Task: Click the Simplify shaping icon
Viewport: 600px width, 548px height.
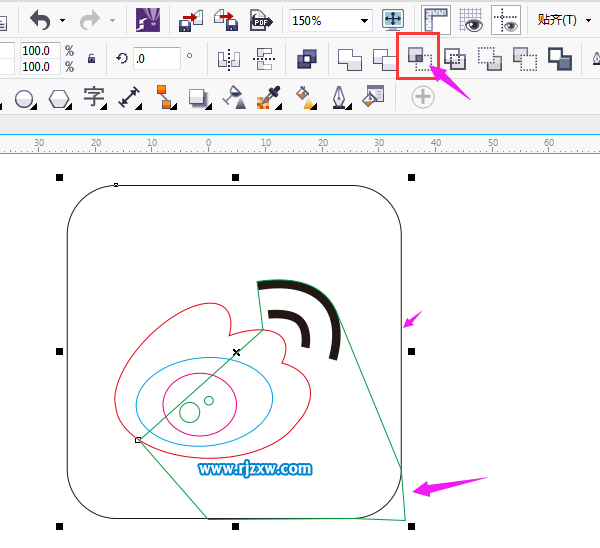Action: click(455, 59)
